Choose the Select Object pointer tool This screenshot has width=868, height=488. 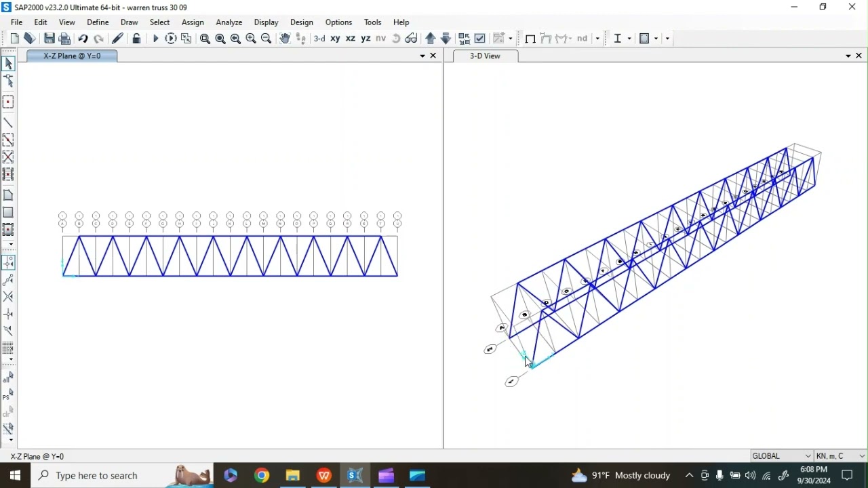(x=9, y=64)
